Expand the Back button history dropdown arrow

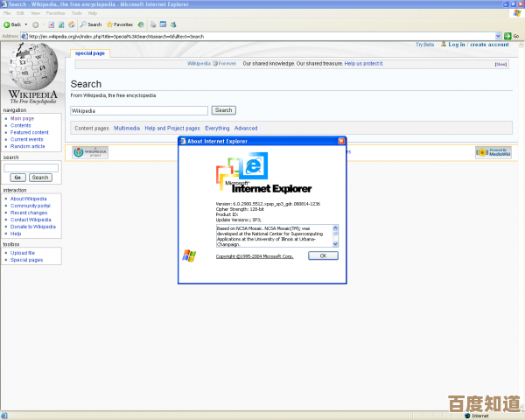[26, 24]
